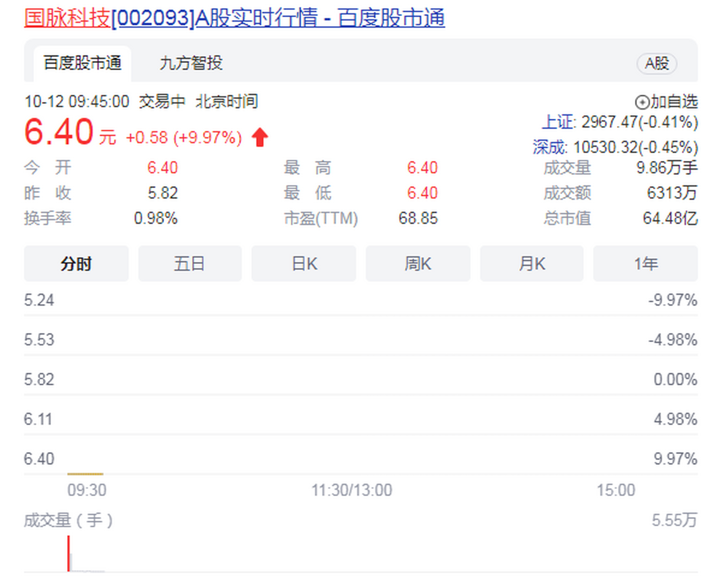Switch to the 周K chart tab
The image size is (728, 580).
[418, 264]
